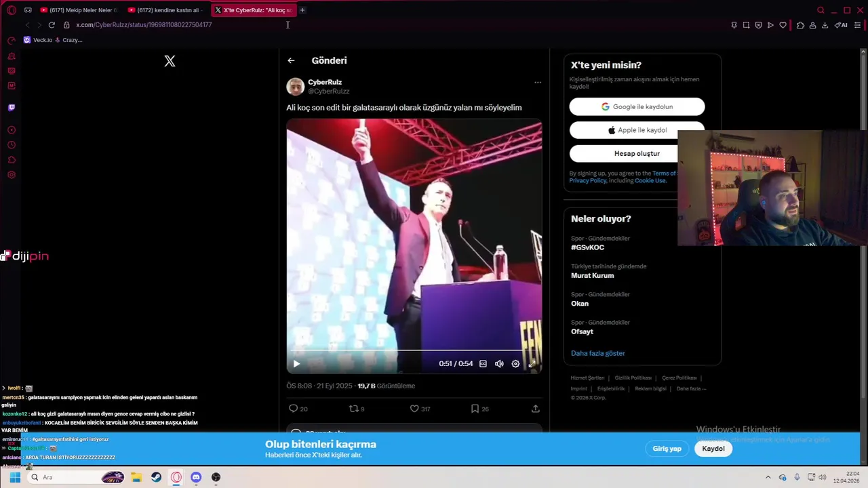Switch to the Mekip Neler Neler YouTube tab
The height and width of the screenshot is (488, 868).
(x=79, y=10)
